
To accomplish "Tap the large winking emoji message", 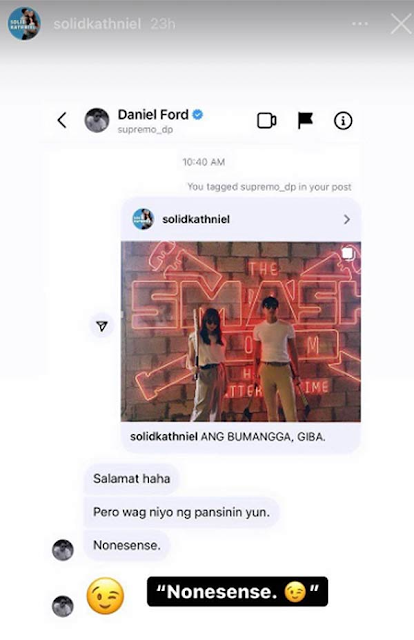I will 105,596.
